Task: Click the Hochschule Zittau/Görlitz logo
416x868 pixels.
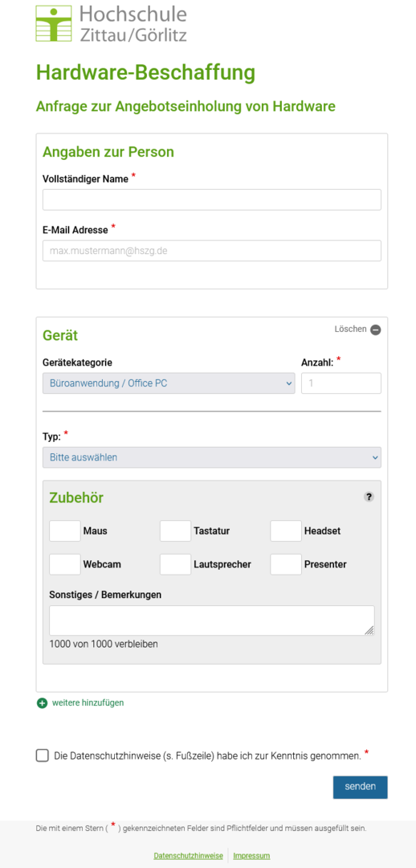Action: 112,24
